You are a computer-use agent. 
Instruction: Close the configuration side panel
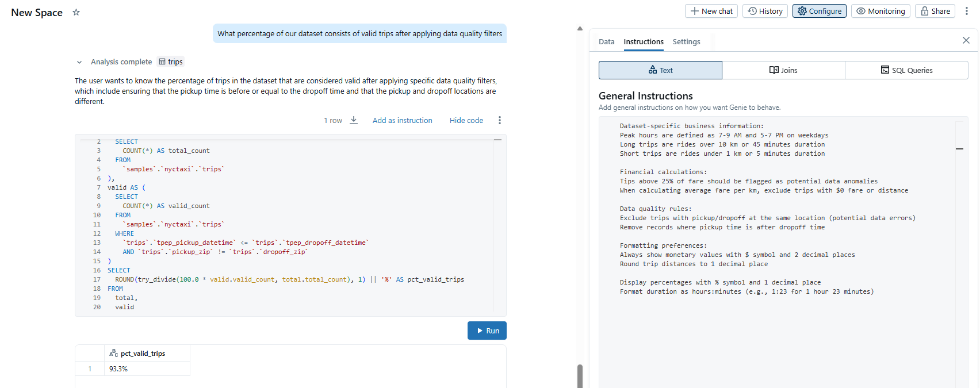coord(966,40)
